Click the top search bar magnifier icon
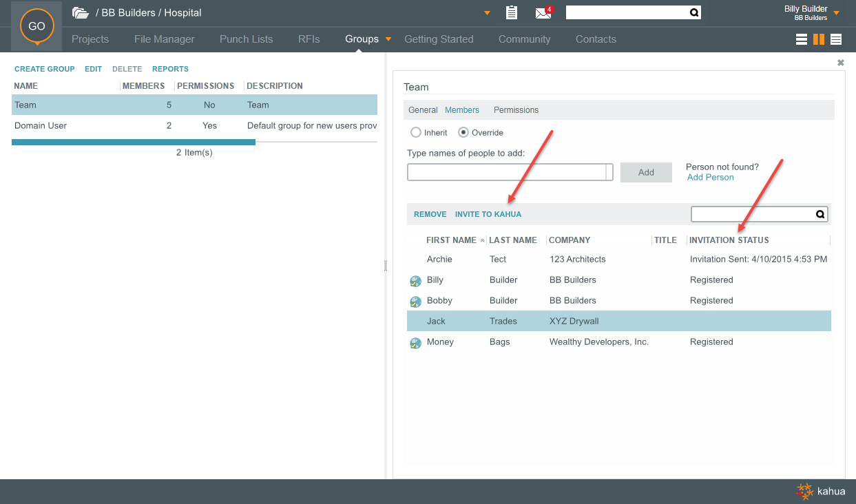856x504 pixels. click(x=694, y=12)
